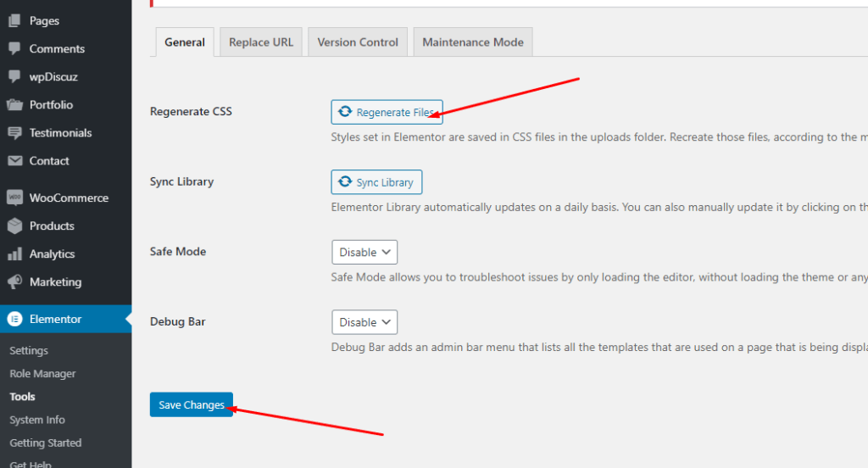
Task: Click the 'Elementor Library automatically updates' description
Action: [x=599, y=207]
